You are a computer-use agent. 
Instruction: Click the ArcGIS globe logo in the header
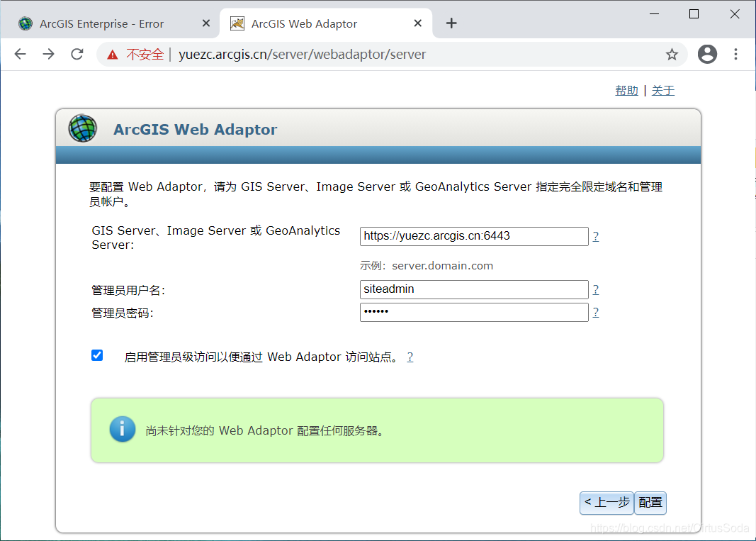click(x=82, y=128)
